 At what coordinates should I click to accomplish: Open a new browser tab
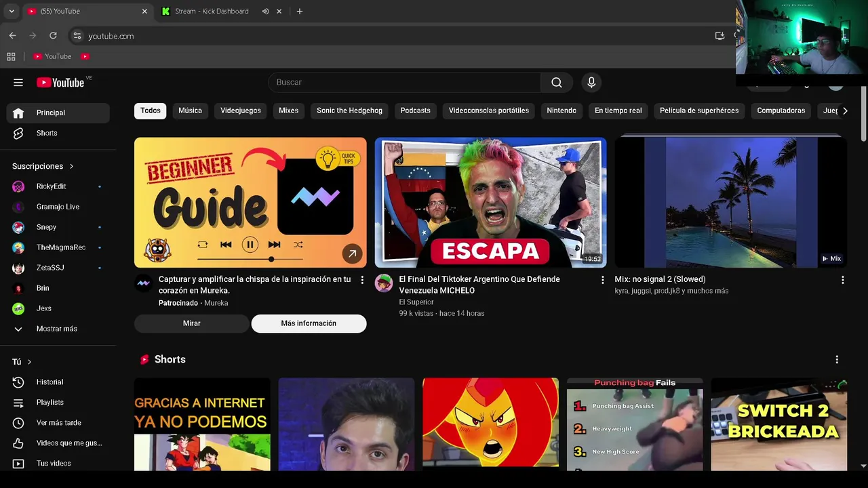[300, 12]
